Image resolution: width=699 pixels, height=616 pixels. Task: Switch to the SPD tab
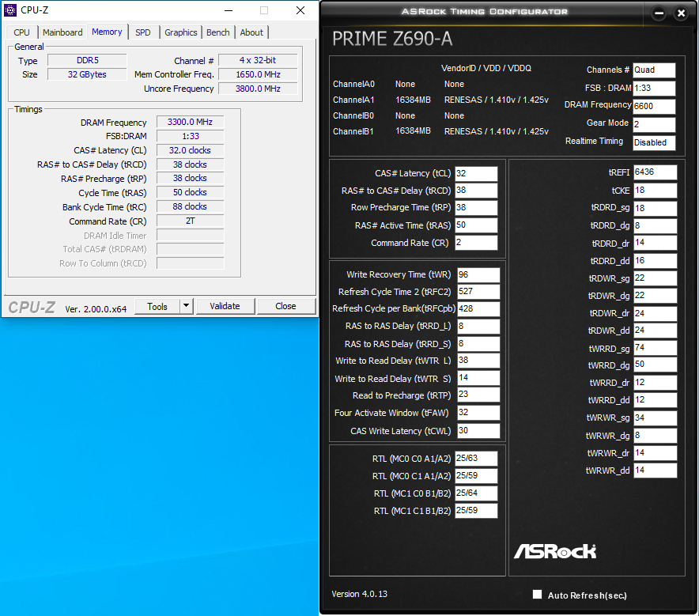point(143,32)
